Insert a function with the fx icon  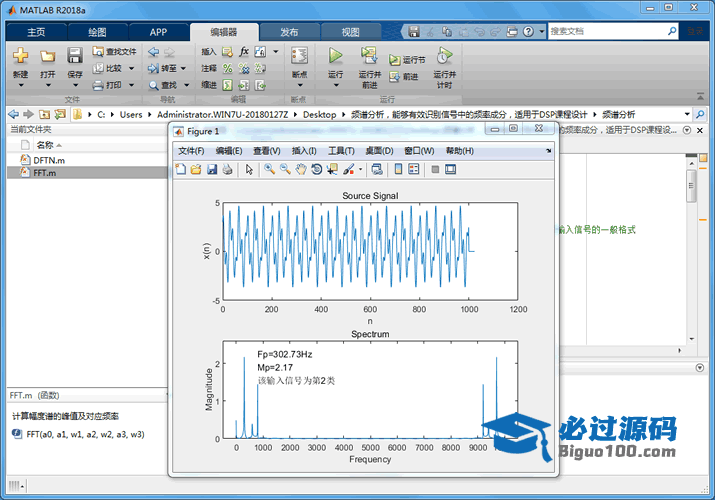click(244, 52)
